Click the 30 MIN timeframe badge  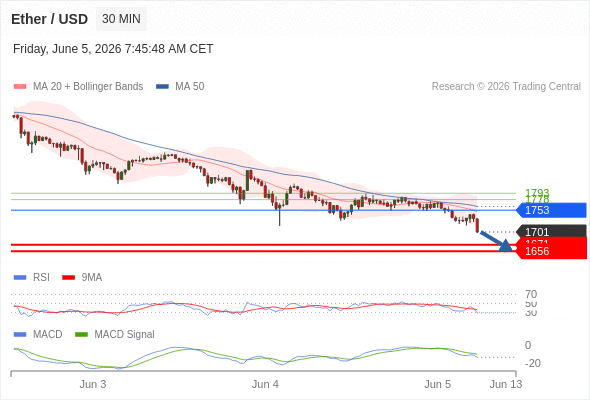tap(121, 19)
